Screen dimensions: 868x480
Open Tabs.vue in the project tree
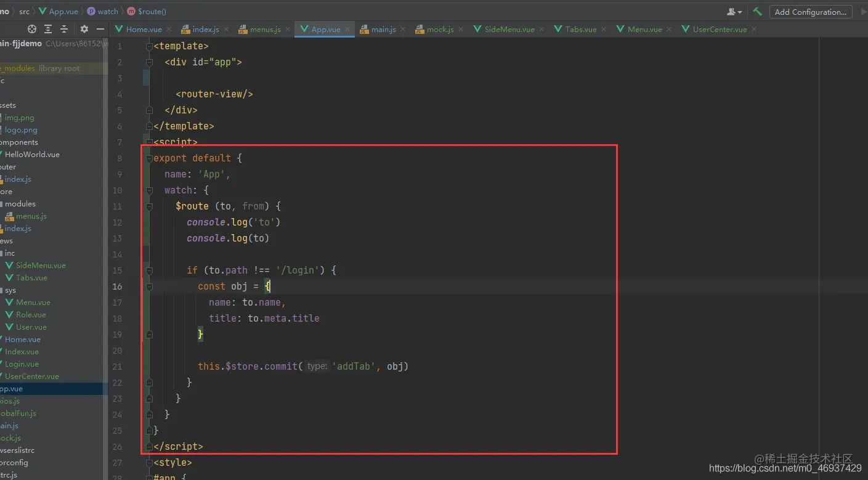click(26, 278)
